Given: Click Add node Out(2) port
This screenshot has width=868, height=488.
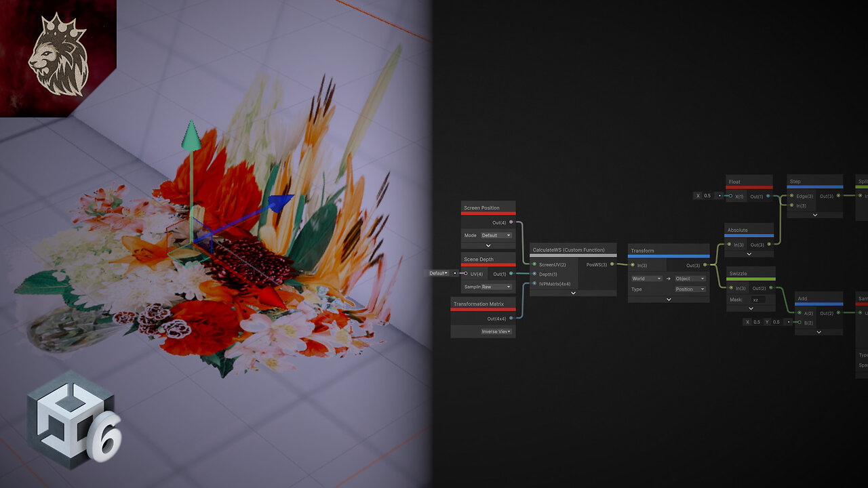Looking at the screenshot, I should click(838, 312).
